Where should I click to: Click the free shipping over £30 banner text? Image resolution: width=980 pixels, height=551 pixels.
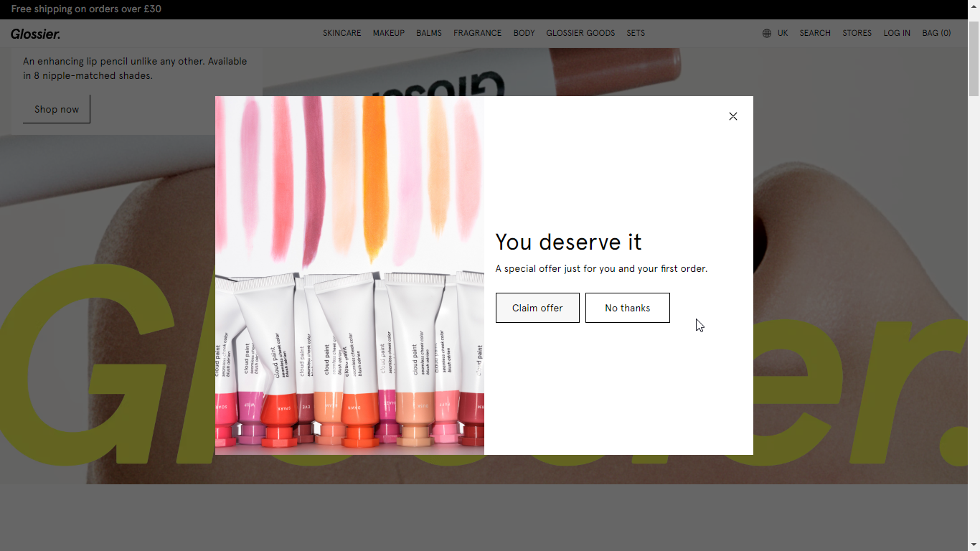(x=86, y=9)
